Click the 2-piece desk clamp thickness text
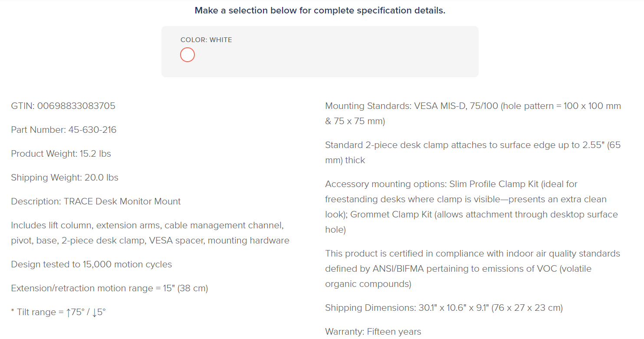This screenshot has width=644, height=339. (473, 153)
